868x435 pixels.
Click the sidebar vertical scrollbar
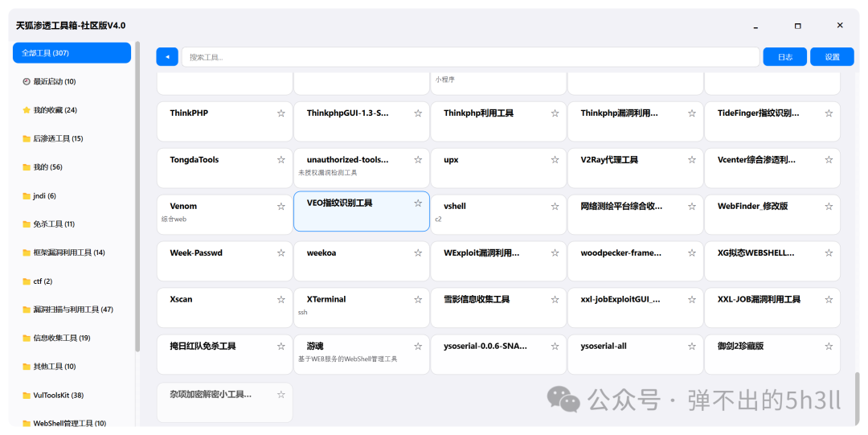(138, 196)
